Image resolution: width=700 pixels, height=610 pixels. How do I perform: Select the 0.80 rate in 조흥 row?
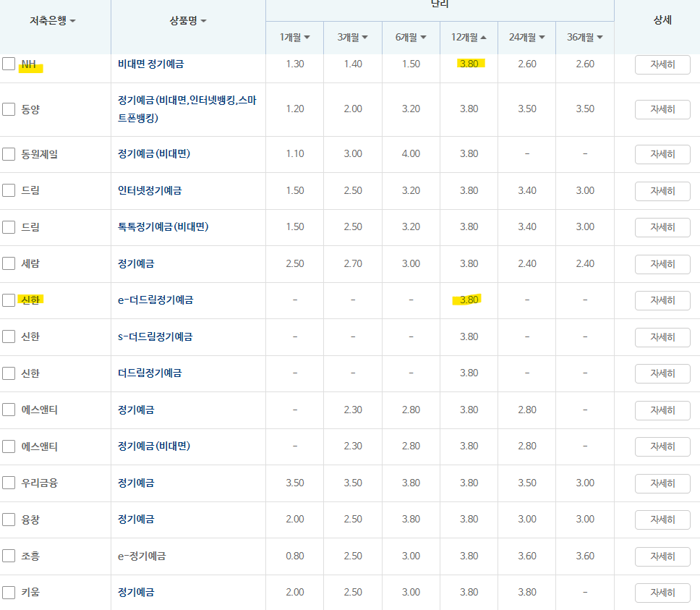pyautogui.click(x=294, y=556)
